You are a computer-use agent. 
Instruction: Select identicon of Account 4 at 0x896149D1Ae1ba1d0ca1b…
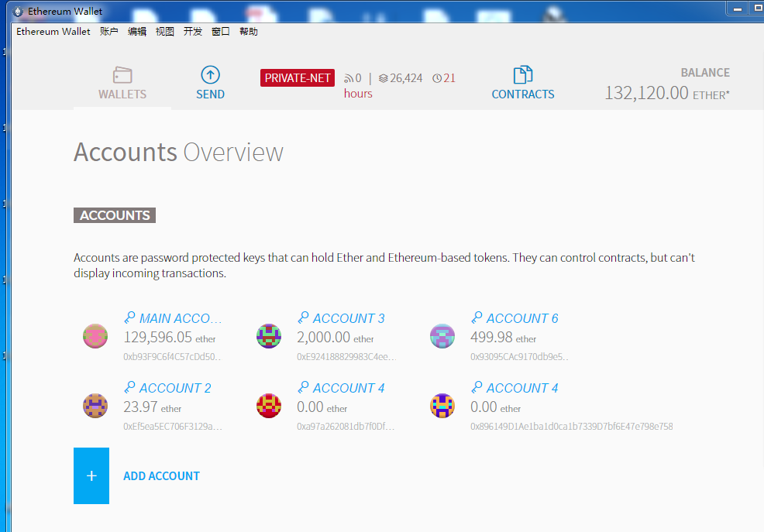coord(442,406)
